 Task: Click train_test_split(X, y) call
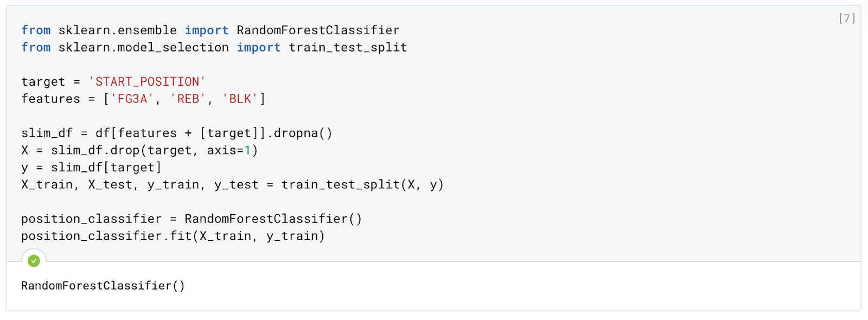point(362,185)
